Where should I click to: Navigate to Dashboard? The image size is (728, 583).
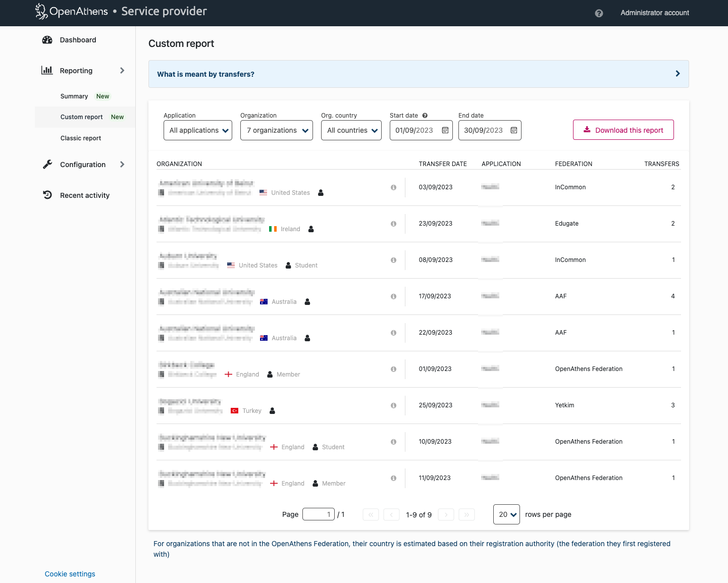coord(78,40)
